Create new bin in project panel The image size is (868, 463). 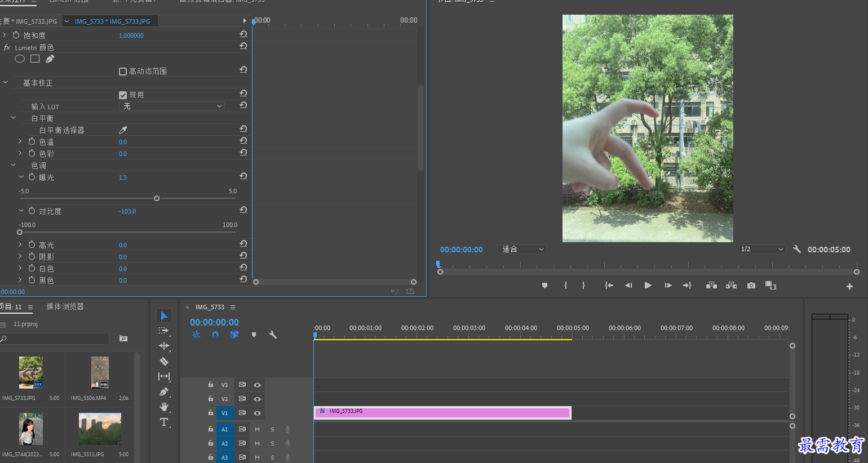[x=123, y=339]
